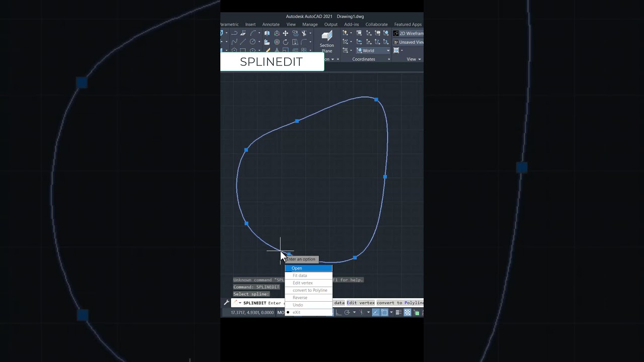
Task: Click the UCS World globe icon in top row
Action: [386, 33]
